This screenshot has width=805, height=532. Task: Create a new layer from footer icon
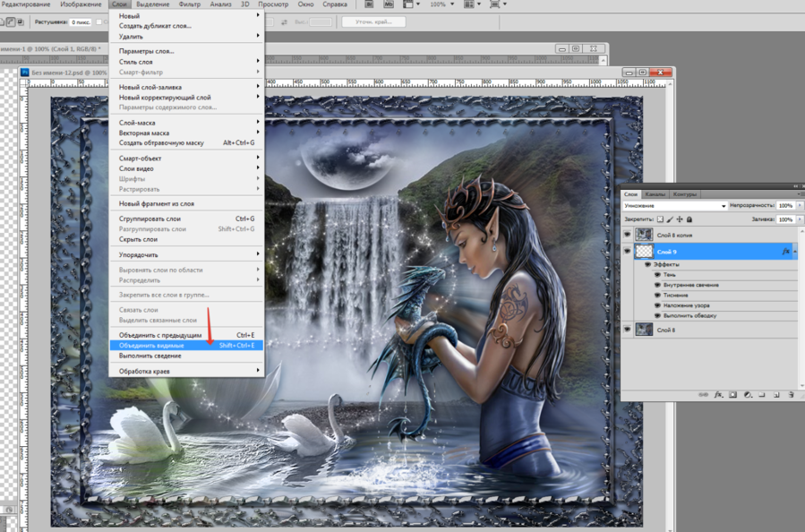tap(776, 395)
